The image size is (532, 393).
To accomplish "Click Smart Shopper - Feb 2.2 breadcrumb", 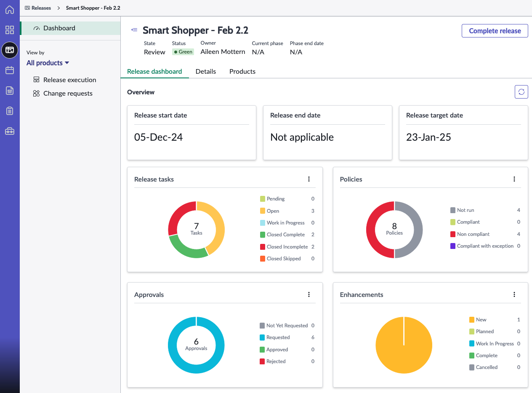I will [93, 8].
